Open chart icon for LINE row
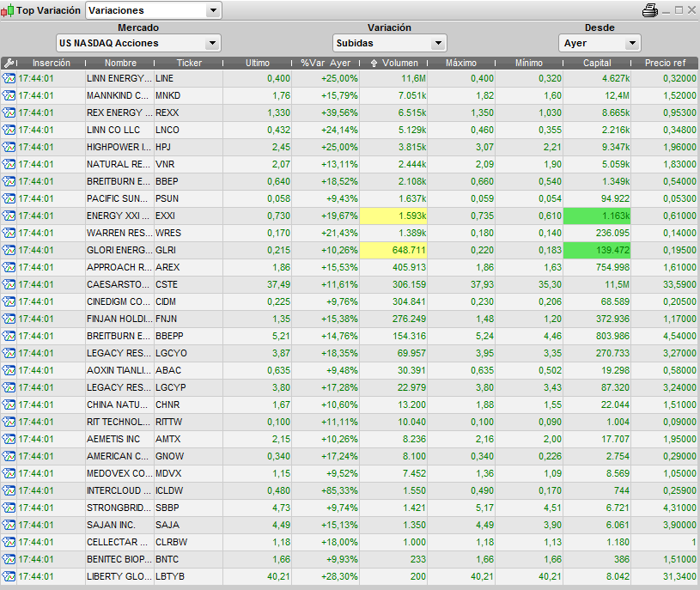The width and height of the screenshot is (700, 590). (x=9, y=78)
